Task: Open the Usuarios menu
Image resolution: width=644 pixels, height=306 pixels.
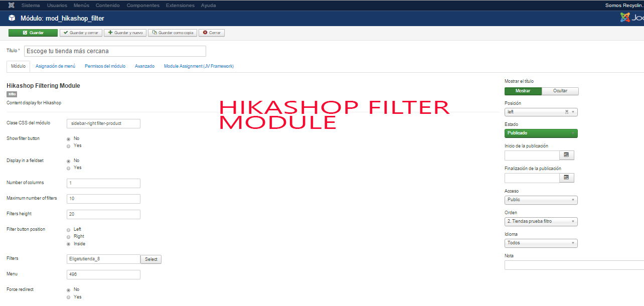Action: pyautogui.click(x=57, y=6)
